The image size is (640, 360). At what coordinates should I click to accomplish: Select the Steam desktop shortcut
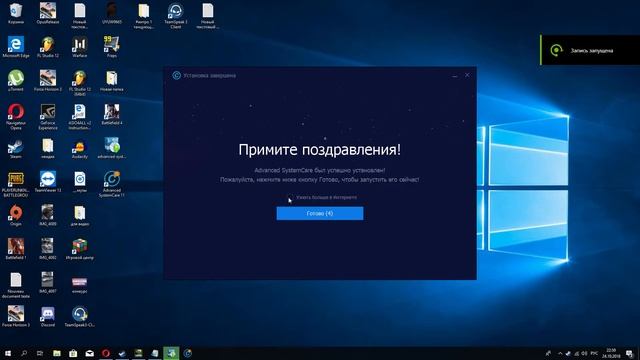[x=16, y=148]
